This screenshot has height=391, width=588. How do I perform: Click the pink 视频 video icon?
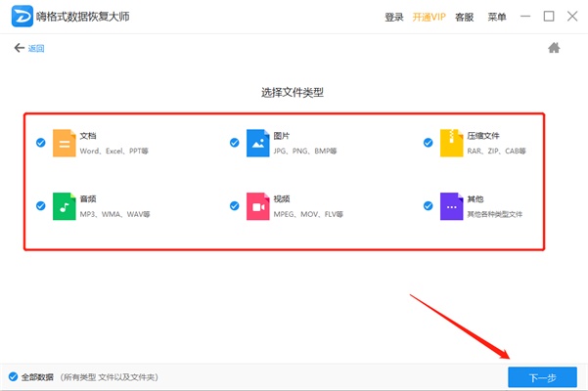257,206
